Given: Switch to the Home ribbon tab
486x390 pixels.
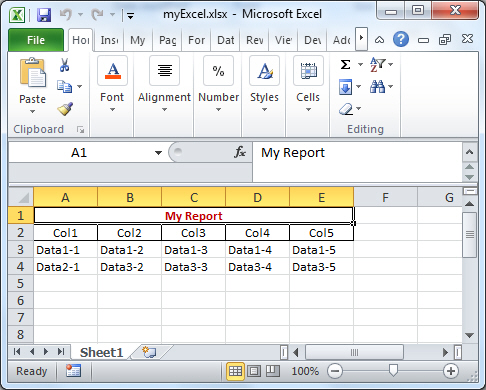Looking at the screenshot, I should point(81,40).
